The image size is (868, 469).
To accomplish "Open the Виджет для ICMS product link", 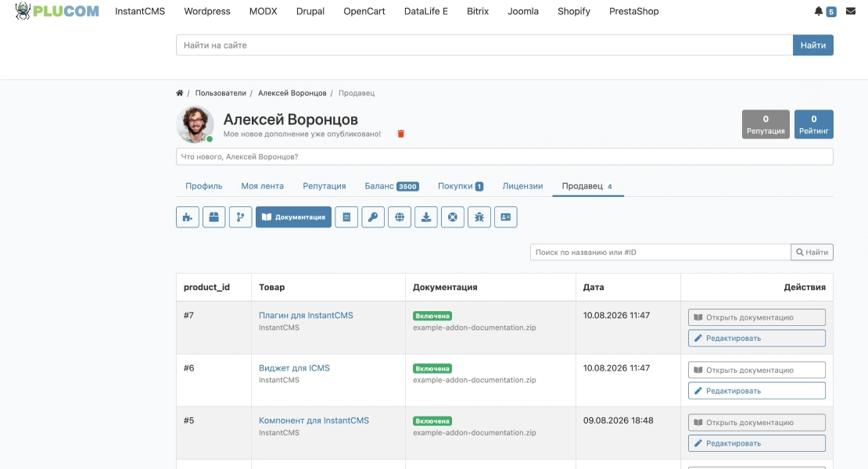I will pos(295,368).
